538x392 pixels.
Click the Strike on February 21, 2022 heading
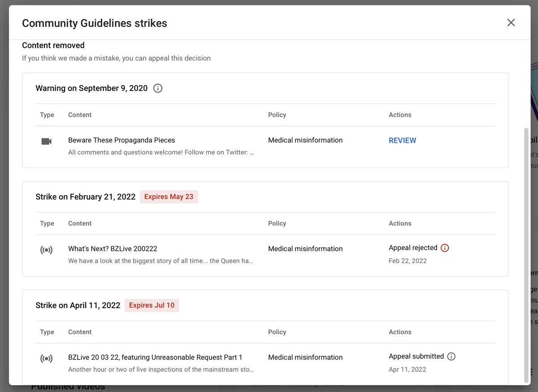point(85,197)
